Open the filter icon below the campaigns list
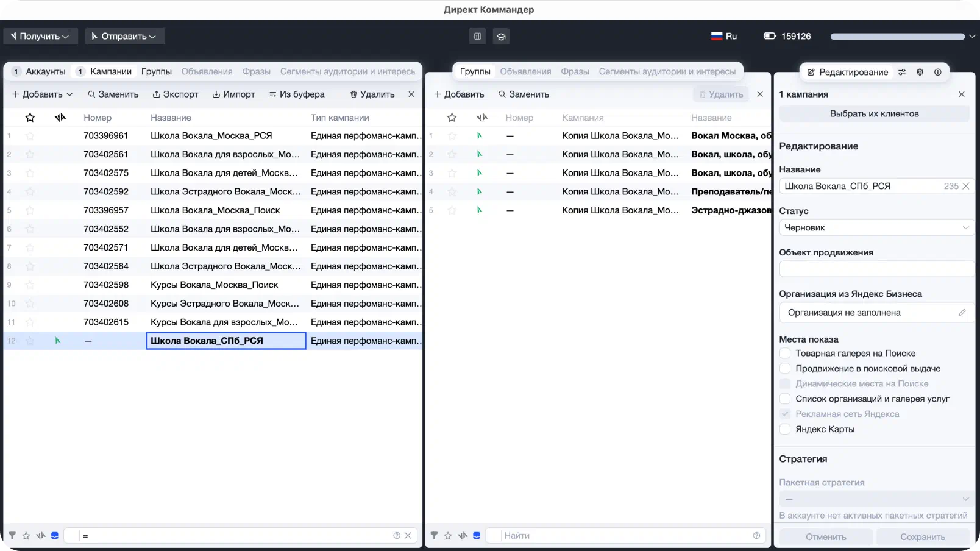The height and width of the screenshot is (551, 980). (12, 536)
